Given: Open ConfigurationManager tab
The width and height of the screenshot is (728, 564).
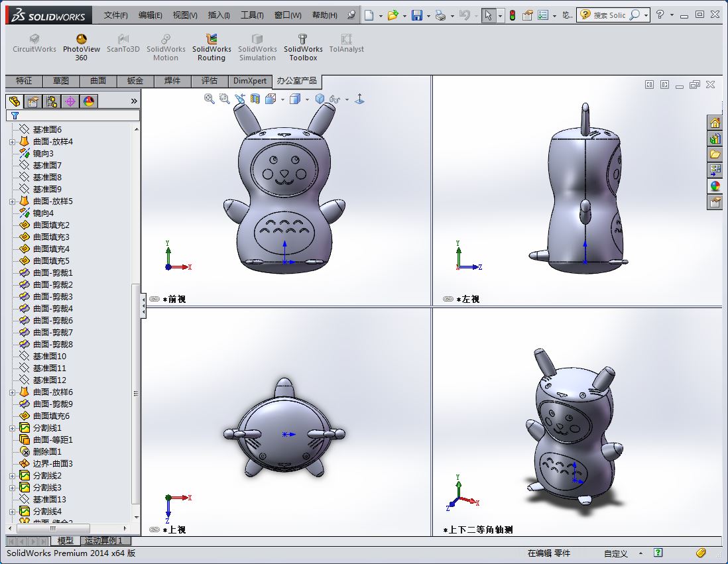Looking at the screenshot, I should click(52, 101).
